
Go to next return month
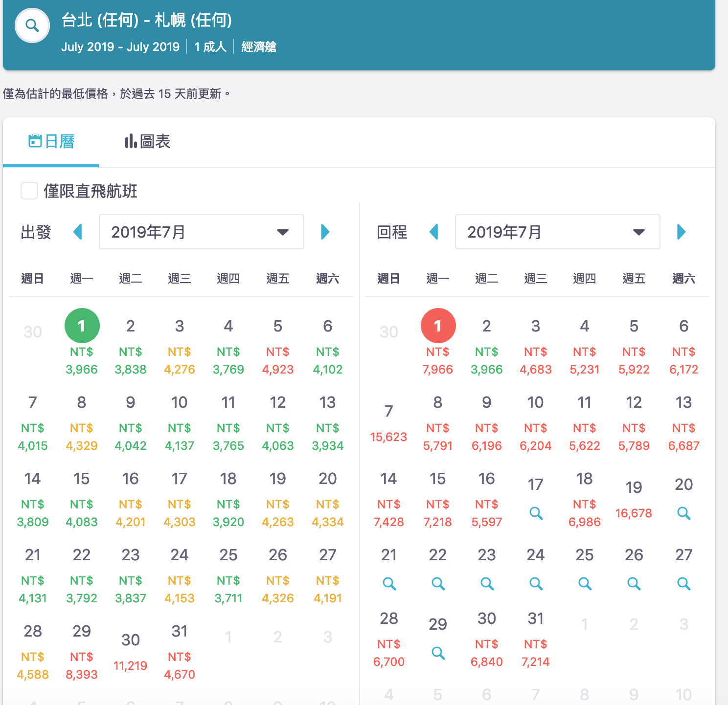click(682, 232)
